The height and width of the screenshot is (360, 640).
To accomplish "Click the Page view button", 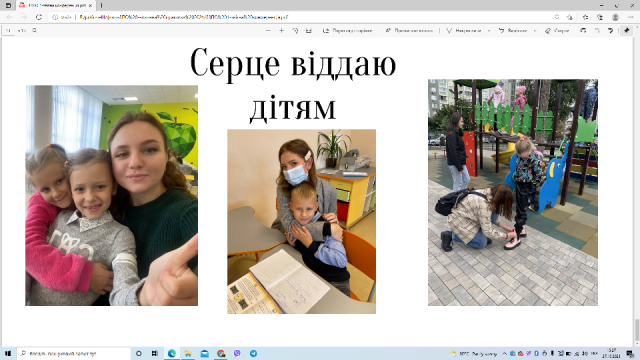I will [x=347, y=31].
